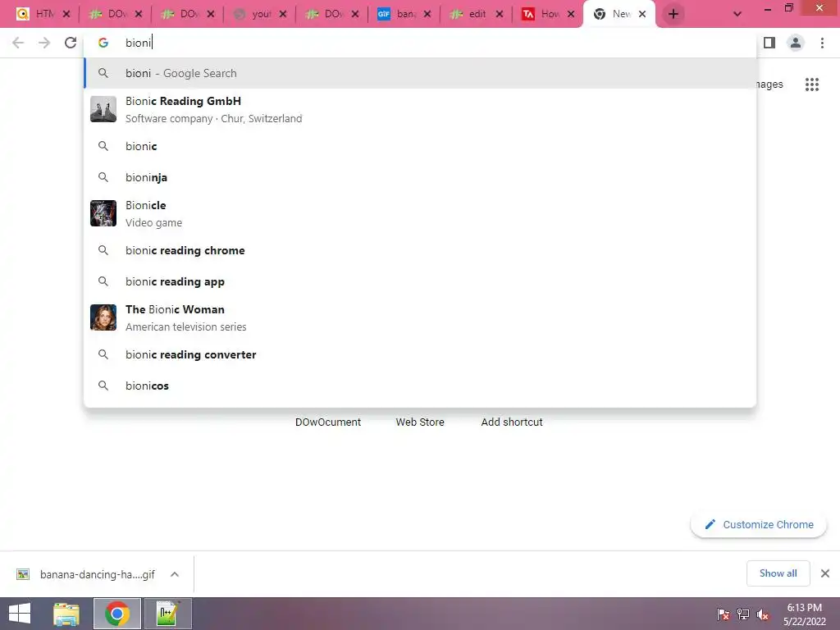840x630 pixels.
Task: Choose 'bionic reading chrome' suggestion
Action: [x=421, y=250]
